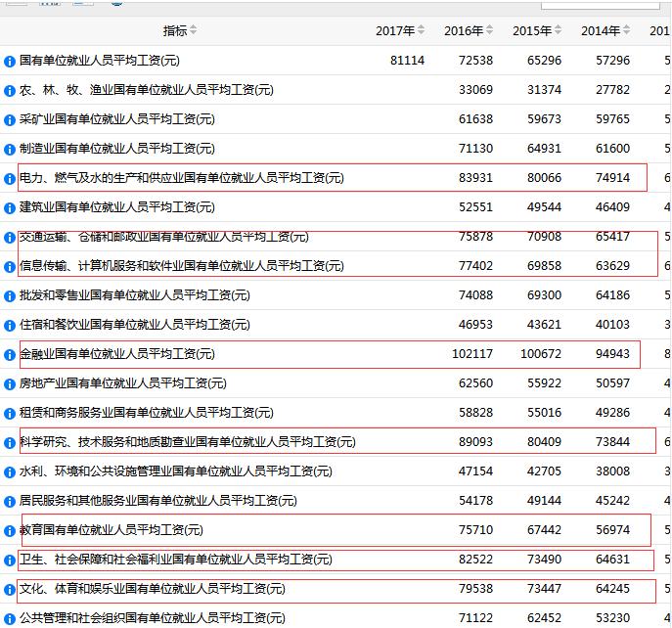Sort by 2014年 column using arrows

coord(627,30)
